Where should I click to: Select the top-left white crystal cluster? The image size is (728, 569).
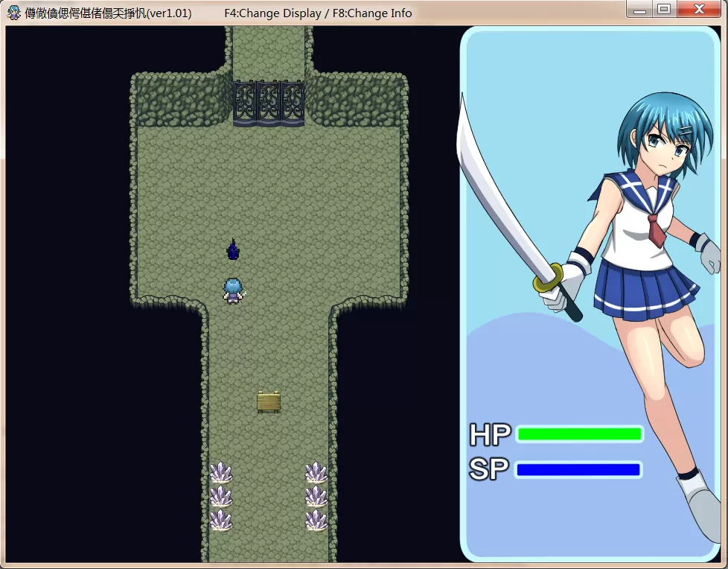pyautogui.click(x=221, y=472)
